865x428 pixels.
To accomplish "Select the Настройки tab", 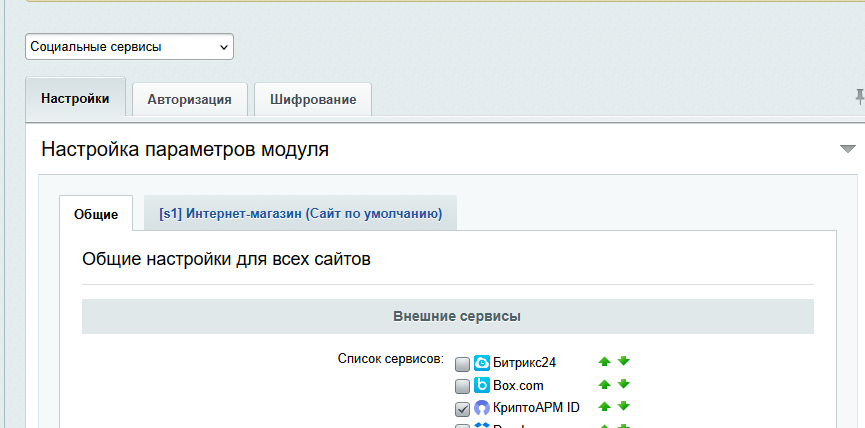I will (x=75, y=99).
